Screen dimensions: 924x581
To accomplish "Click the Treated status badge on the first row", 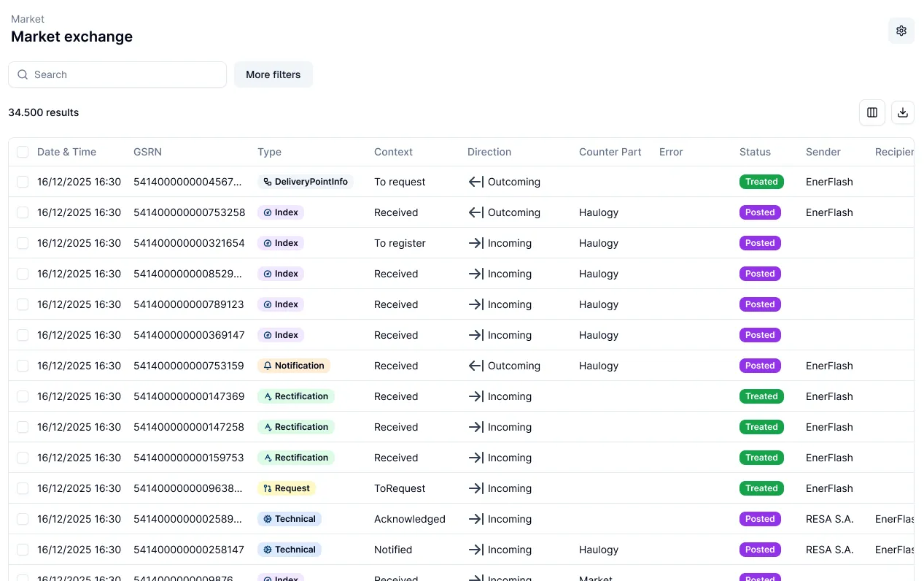I will click(x=761, y=182).
